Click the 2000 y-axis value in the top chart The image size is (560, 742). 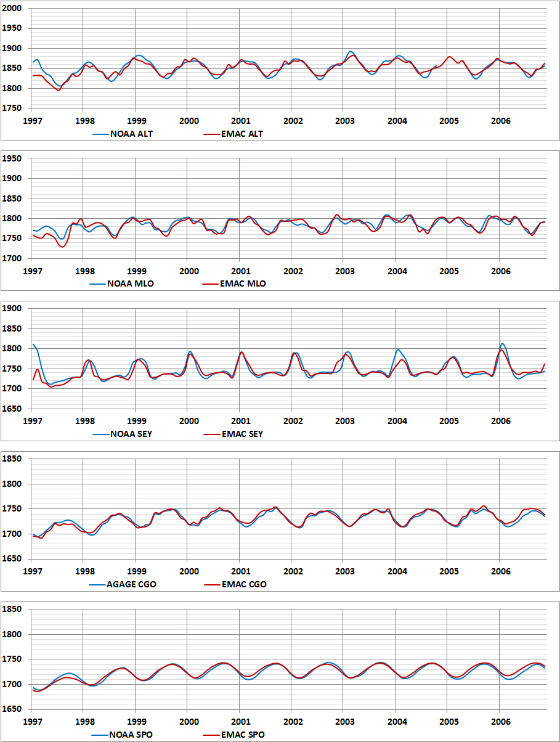(x=12, y=9)
